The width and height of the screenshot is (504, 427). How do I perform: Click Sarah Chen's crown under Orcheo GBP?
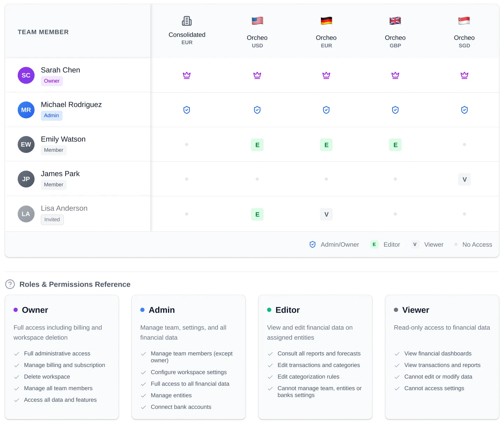[395, 75]
